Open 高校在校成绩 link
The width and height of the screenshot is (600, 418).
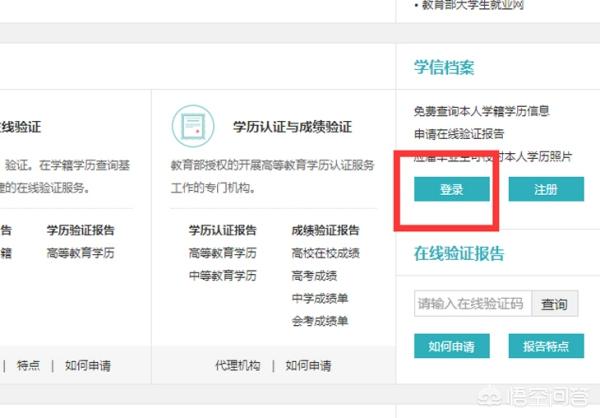click(x=325, y=253)
